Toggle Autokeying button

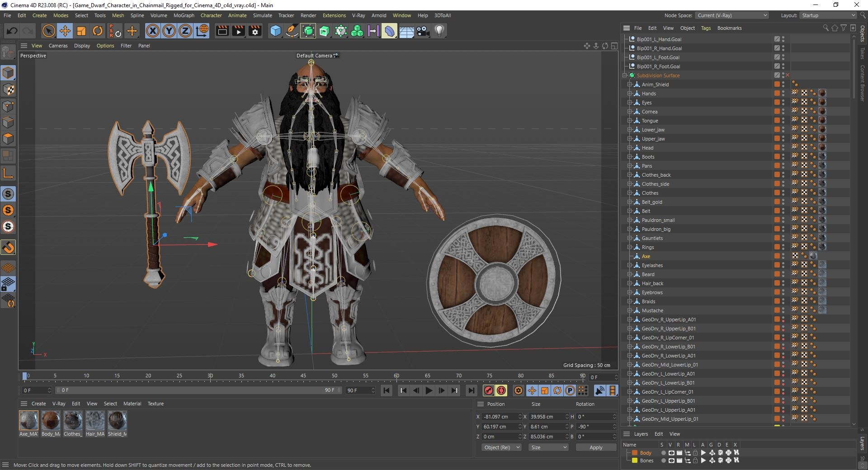click(501, 390)
